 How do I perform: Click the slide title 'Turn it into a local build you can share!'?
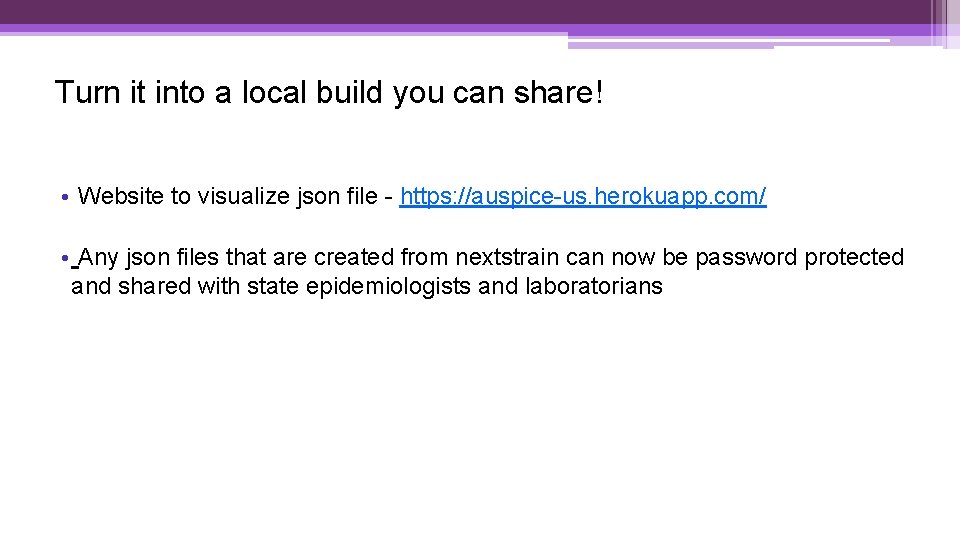click(x=329, y=93)
